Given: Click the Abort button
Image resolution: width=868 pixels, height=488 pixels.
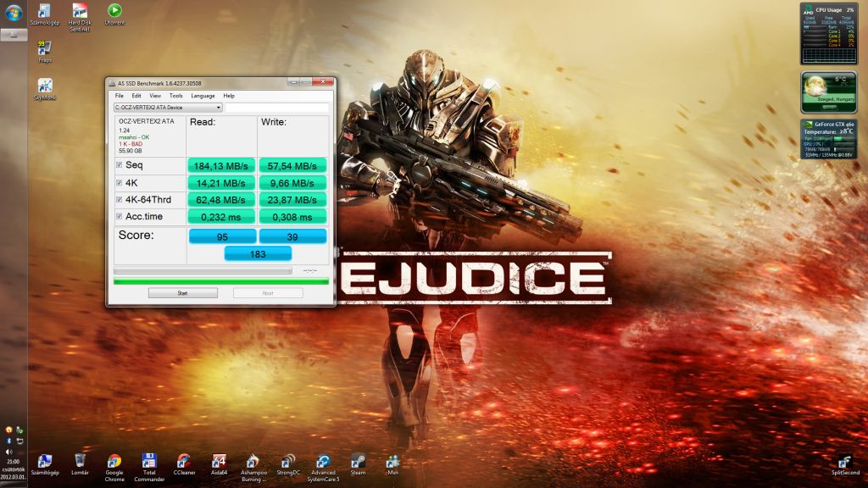Looking at the screenshot, I should (x=268, y=292).
